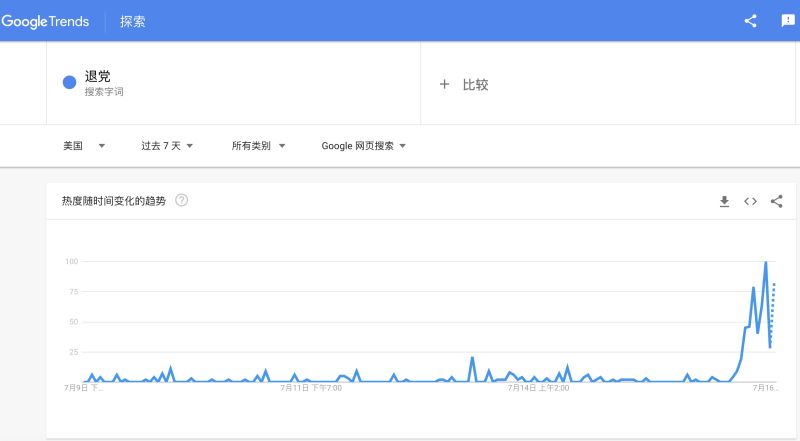Get embed code for the chart
The height and width of the screenshot is (441, 800).
coord(750,201)
